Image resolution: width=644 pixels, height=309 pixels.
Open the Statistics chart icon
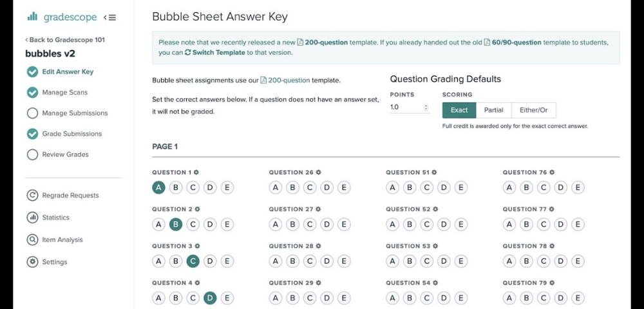point(32,218)
